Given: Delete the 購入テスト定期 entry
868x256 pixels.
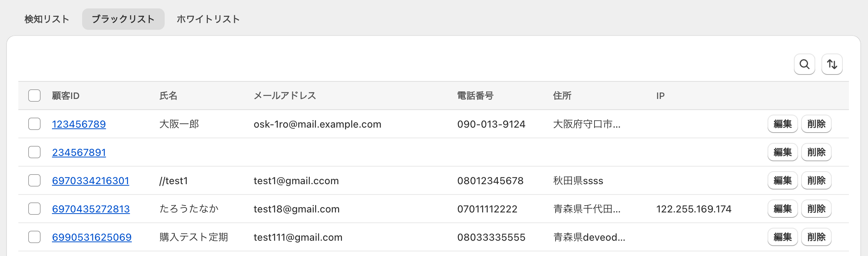Looking at the screenshot, I should [x=816, y=237].
